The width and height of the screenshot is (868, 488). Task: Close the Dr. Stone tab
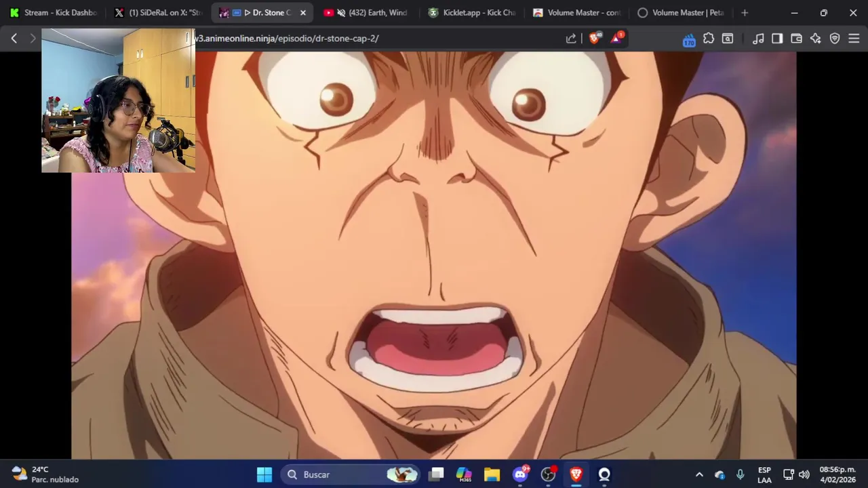(303, 13)
